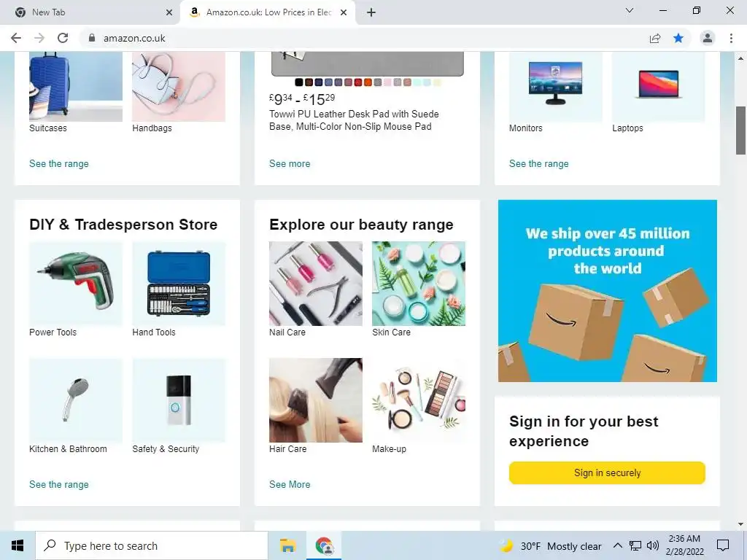The width and height of the screenshot is (747, 560).
Task: Open the Windows Start menu
Action: click(18, 545)
